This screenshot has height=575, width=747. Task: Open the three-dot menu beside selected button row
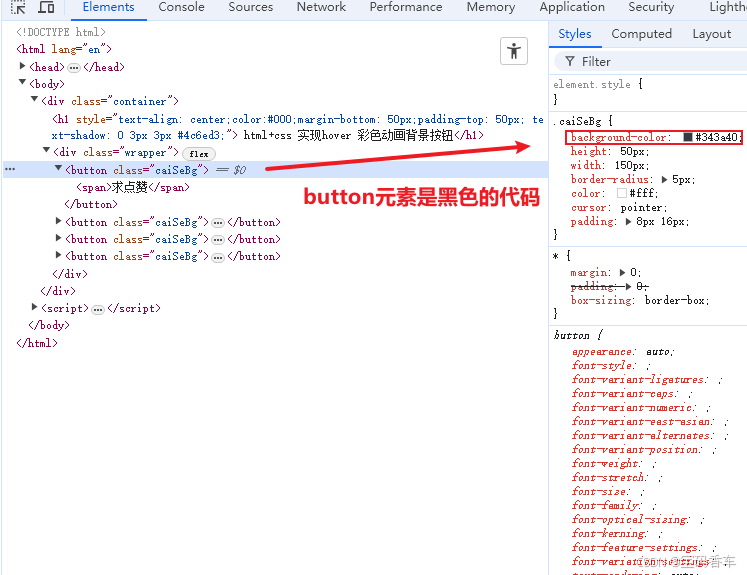(x=10, y=169)
